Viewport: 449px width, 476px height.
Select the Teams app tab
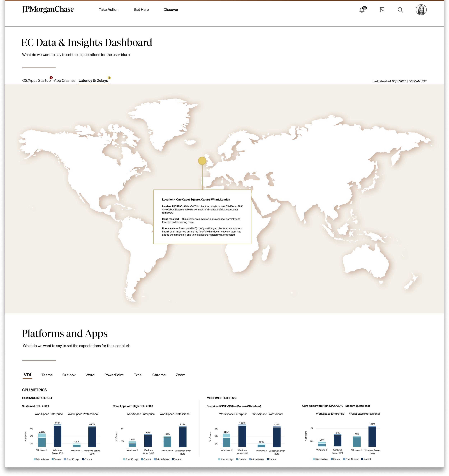pos(47,375)
